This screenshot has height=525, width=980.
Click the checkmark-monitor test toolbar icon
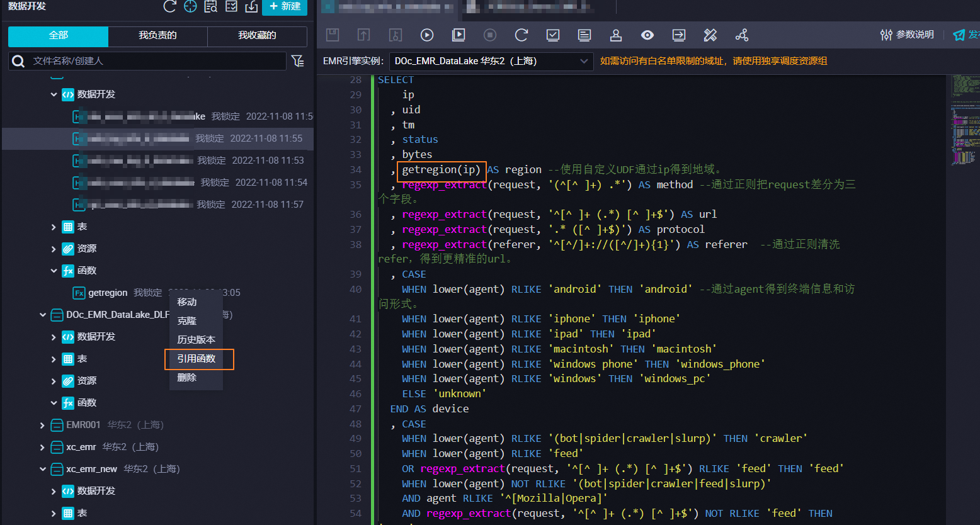click(x=553, y=35)
